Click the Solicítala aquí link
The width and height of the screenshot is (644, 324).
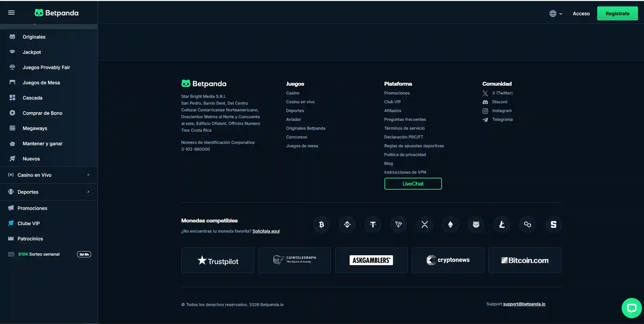pyautogui.click(x=266, y=231)
